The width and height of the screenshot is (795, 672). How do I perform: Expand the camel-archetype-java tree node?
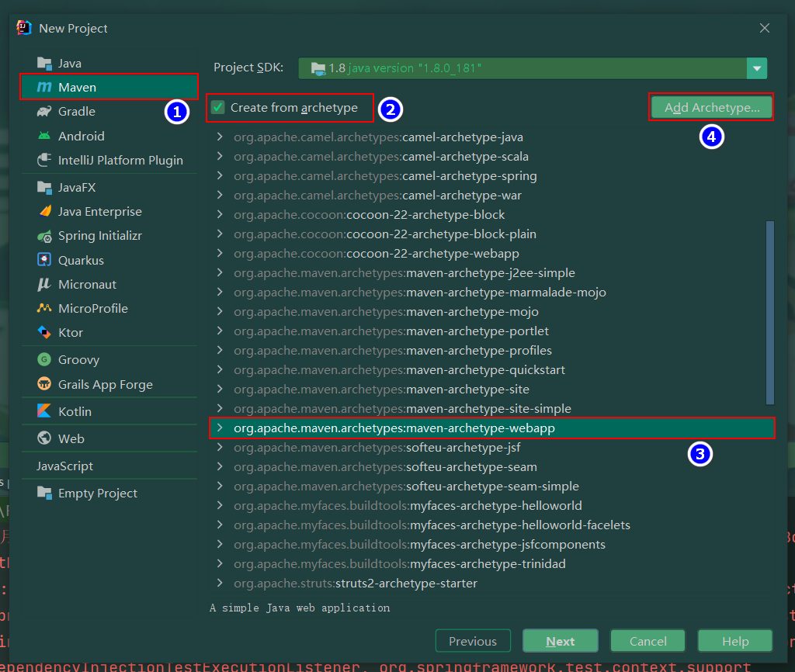click(x=220, y=137)
